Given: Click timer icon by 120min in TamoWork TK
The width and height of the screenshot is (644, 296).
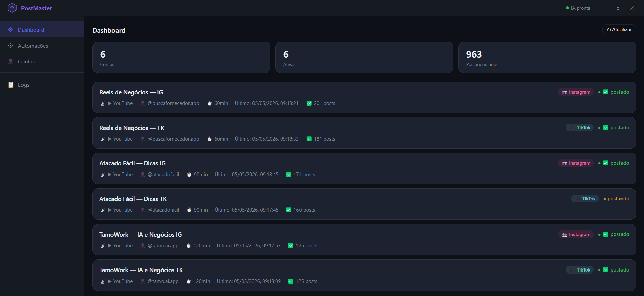Looking at the screenshot, I should [x=189, y=281].
